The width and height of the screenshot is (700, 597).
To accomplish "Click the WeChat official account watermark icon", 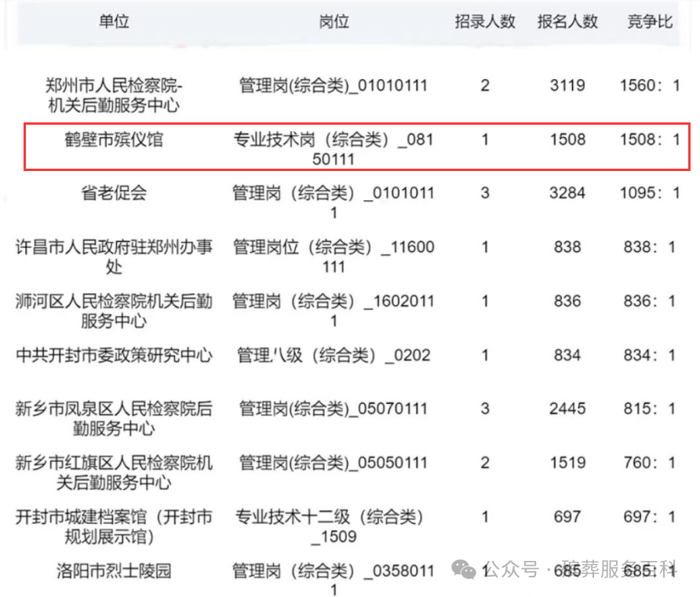I will [468, 570].
